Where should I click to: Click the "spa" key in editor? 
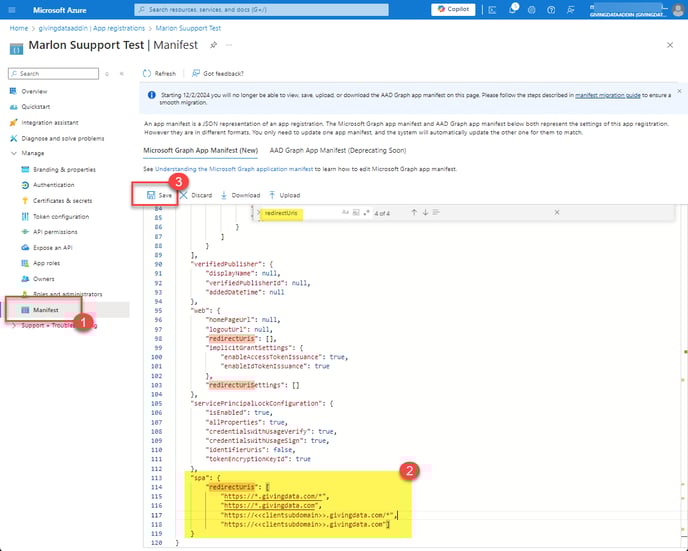pyautogui.click(x=200, y=478)
